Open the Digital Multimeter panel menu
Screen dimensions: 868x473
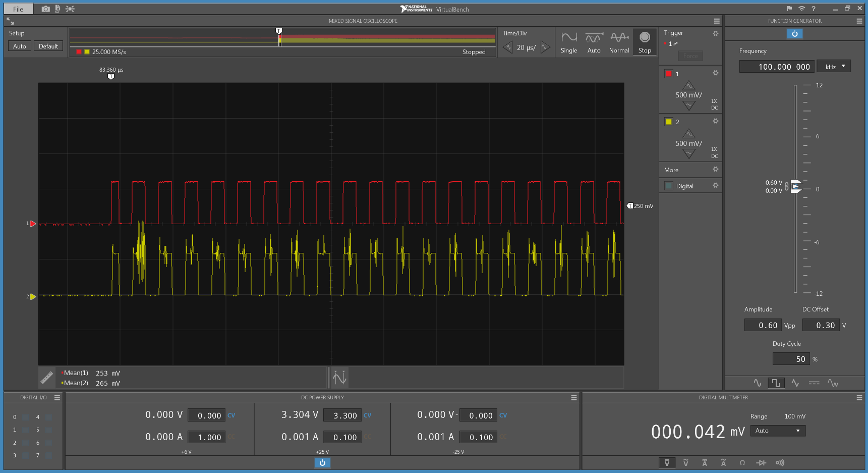tap(859, 398)
